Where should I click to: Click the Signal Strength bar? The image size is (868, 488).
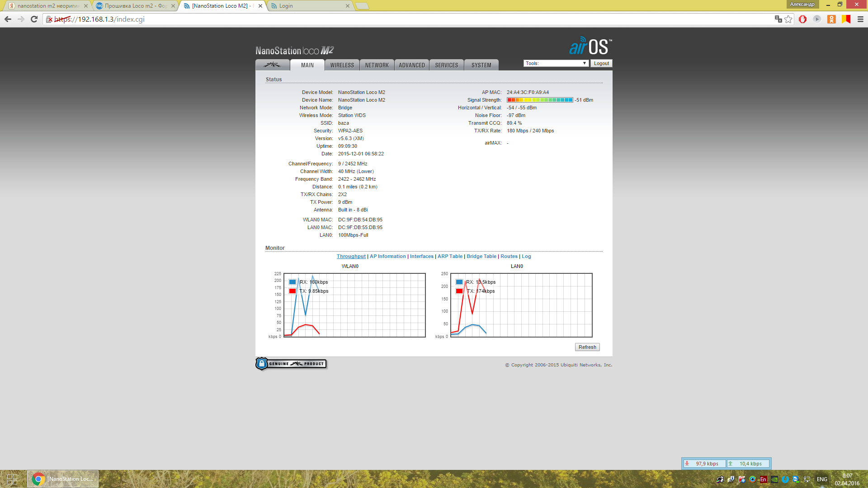[x=540, y=100]
